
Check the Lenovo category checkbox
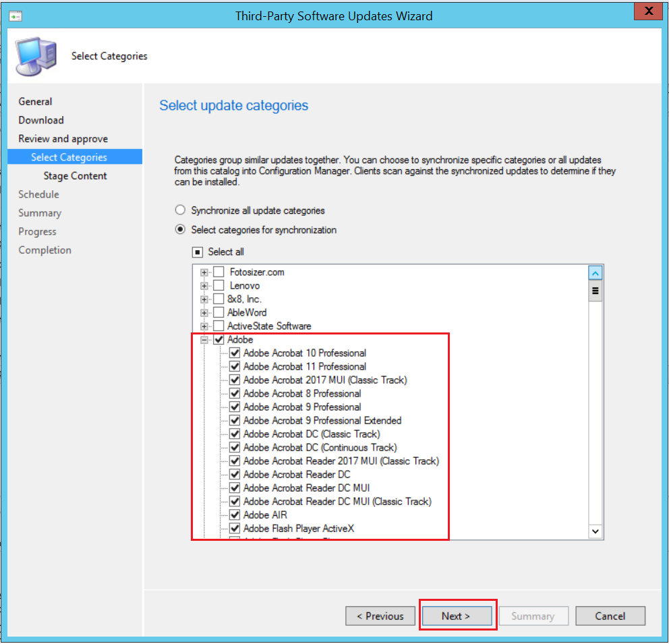point(219,286)
